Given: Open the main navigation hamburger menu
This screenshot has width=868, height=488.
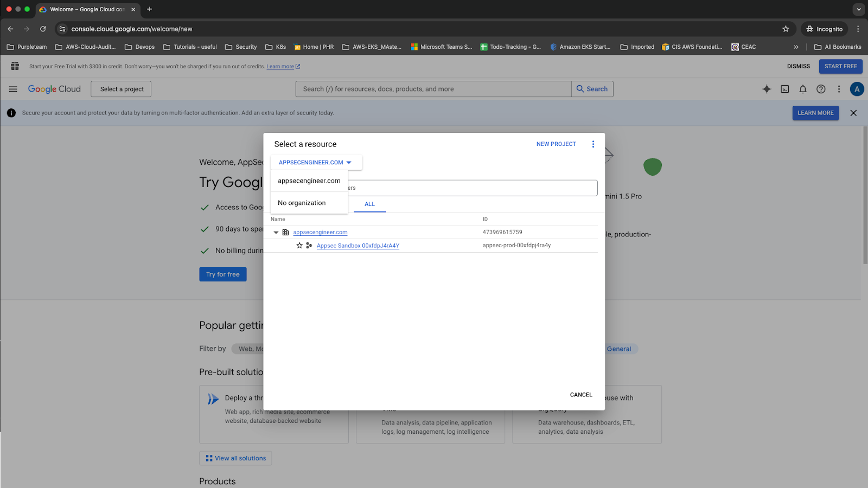Looking at the screenshot, I should click(x=13, y=89).
